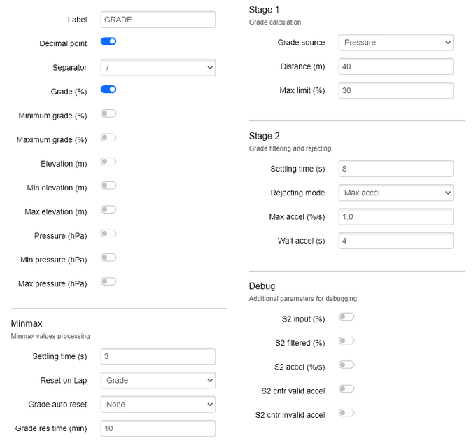This screenshot has width=476, height=448.
Task: Click the Distance (m) input field
Action: coord(396,66)
